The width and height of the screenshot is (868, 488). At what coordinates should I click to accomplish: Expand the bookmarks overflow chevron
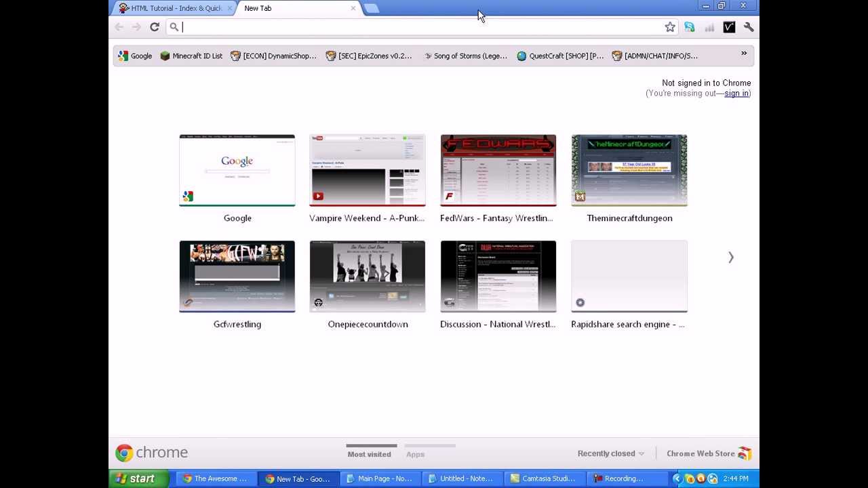(744, 54)
